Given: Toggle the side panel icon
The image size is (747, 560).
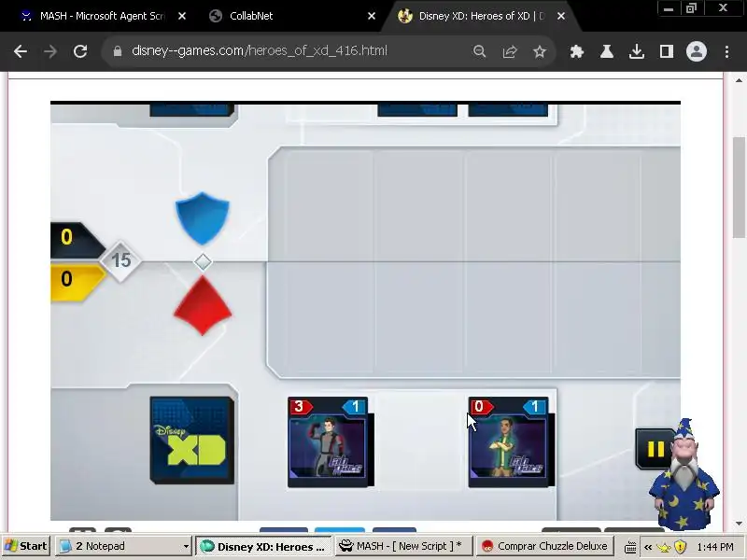Looking at the screenshot, I should pyautogui.click(x=666, y=51).
